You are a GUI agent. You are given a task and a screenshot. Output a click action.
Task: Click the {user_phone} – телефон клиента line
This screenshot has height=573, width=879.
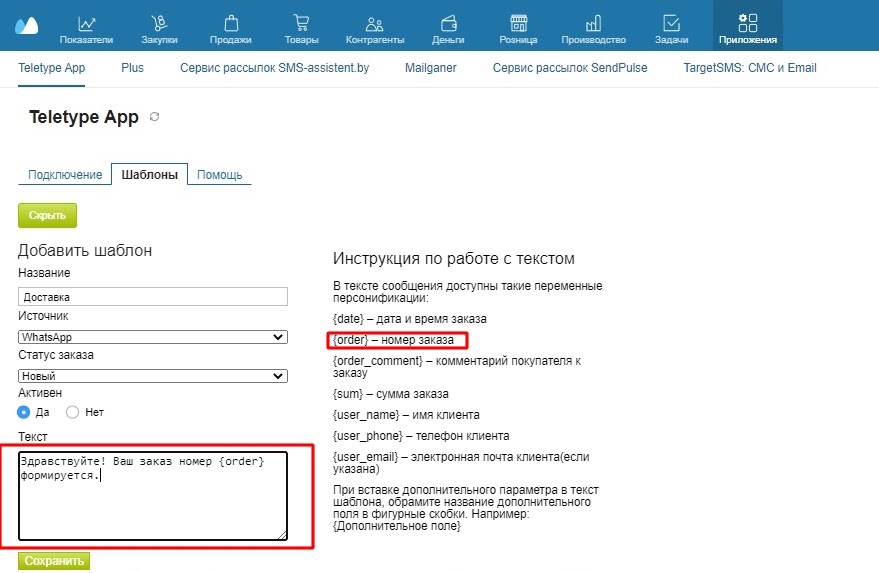click(x=421, y=436)
